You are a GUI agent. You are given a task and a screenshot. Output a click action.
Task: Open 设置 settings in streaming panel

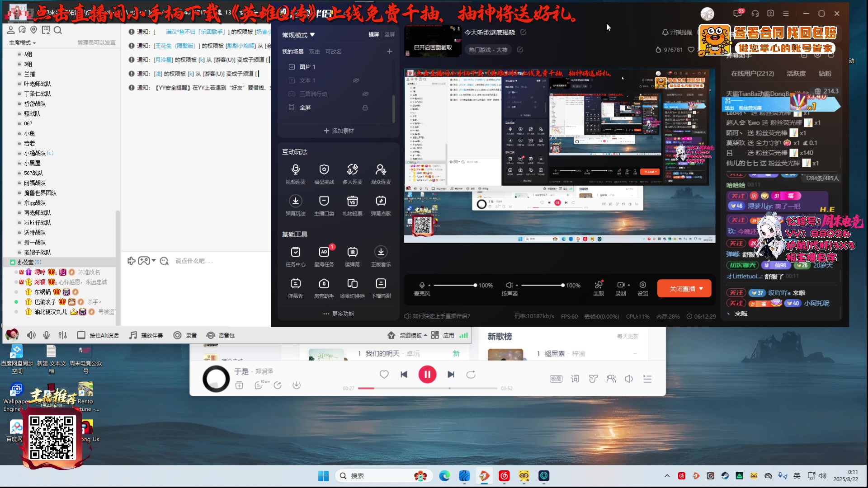click(x=643, y=288)
